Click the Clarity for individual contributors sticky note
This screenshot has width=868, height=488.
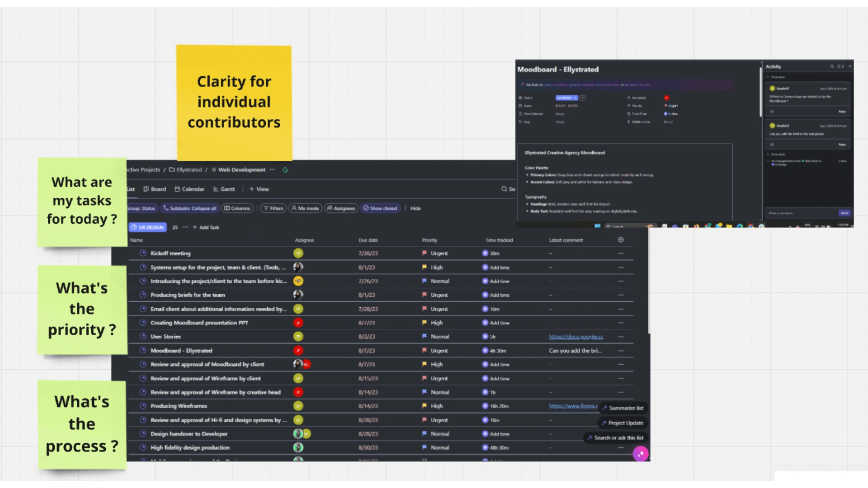tap(234, 102)
